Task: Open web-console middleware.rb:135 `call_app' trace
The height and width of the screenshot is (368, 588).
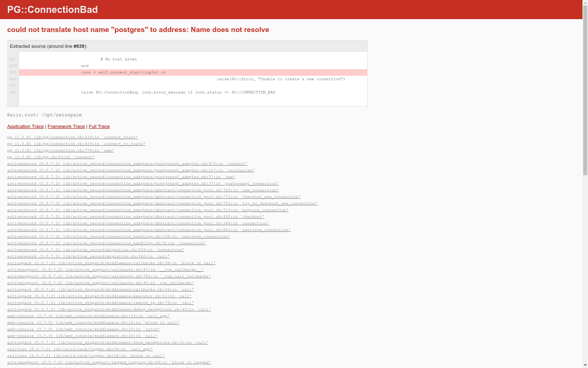Action: (x=88, y=316)
